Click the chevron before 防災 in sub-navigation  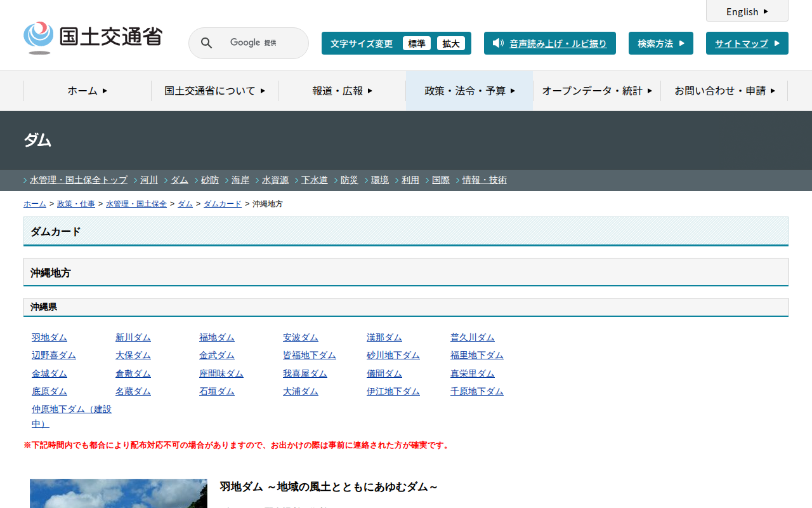point(336,180)
